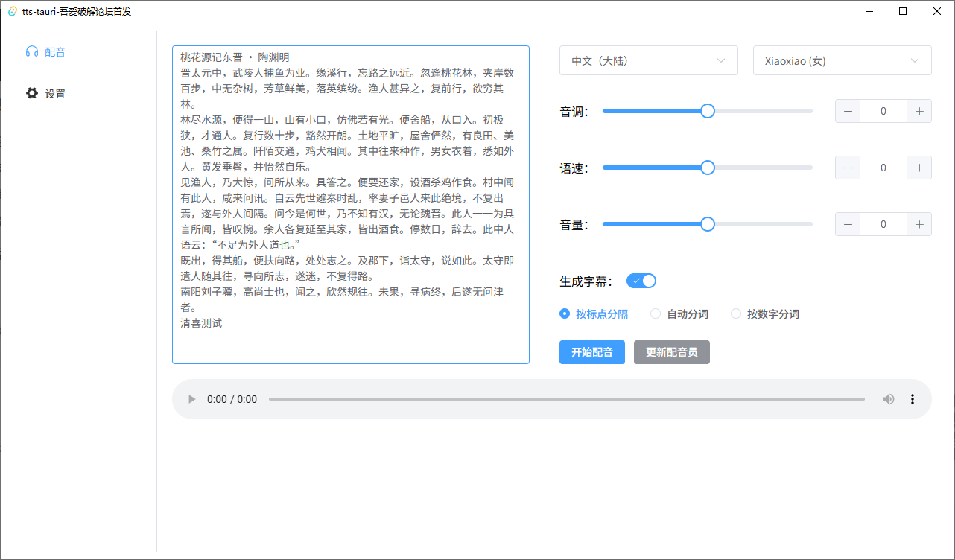Disable the 生成字幕 toggle switch
955x560 pixels.
pyautogui.click(x=641, y=281)
